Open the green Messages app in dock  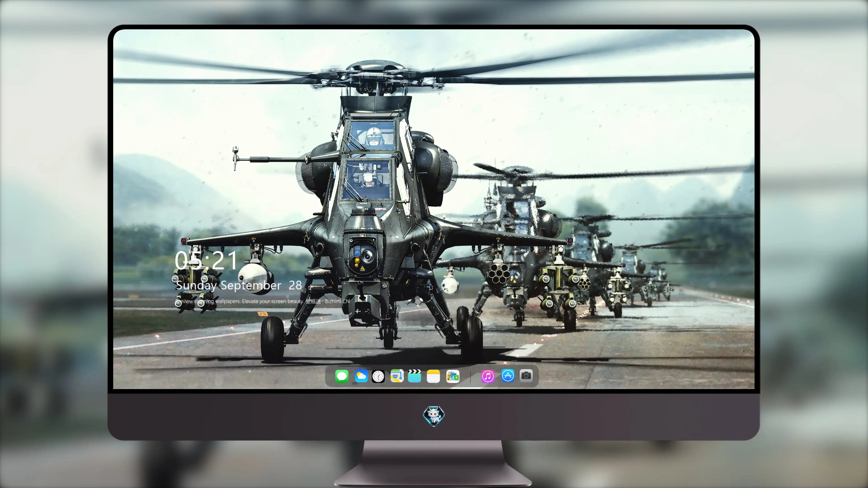tap(342, 376)
